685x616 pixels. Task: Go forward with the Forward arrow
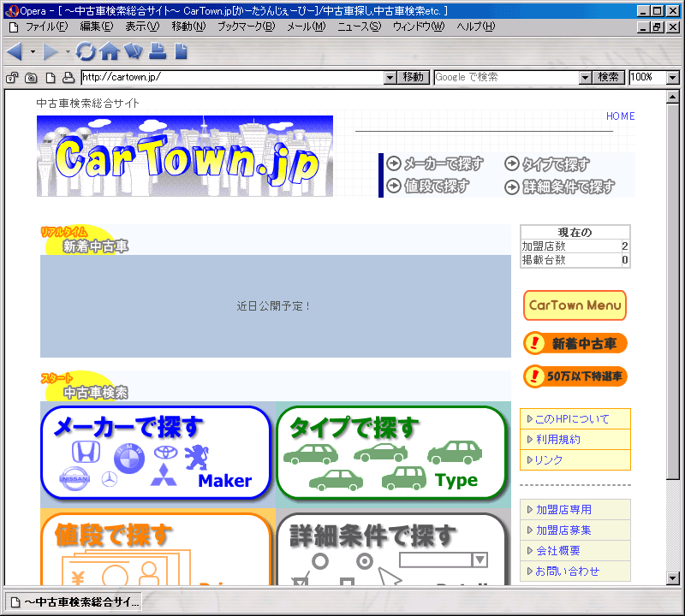(51, 51)
